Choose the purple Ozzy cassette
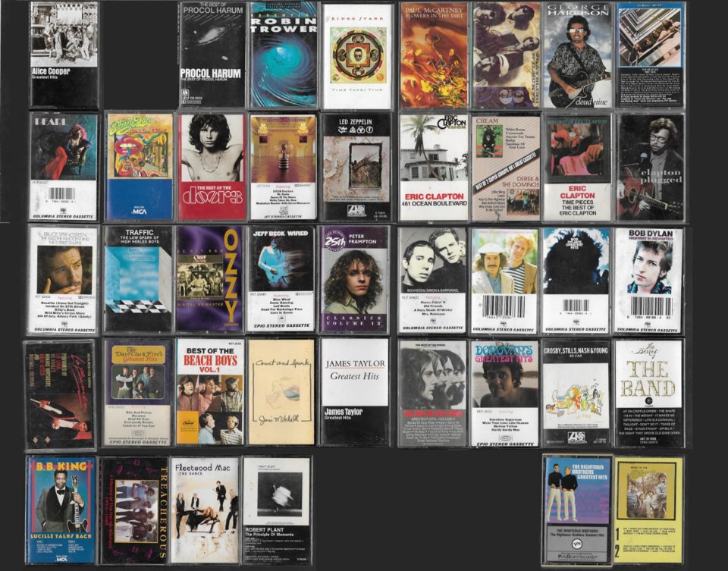Viewport: 728px width, 571px height. click(209, 279)
